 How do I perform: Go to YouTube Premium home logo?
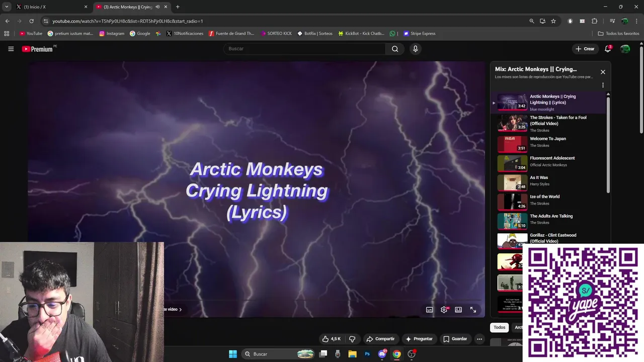pos(37,49)
